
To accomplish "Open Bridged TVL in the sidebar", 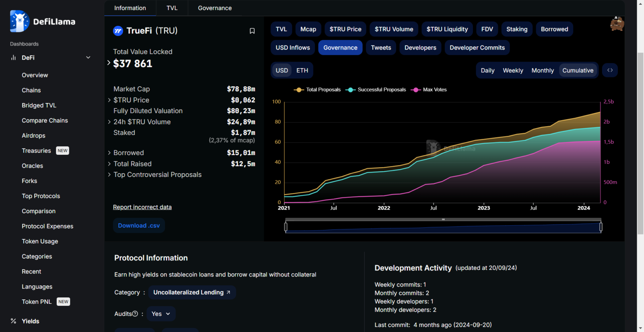I will click(x=39, y=106).
